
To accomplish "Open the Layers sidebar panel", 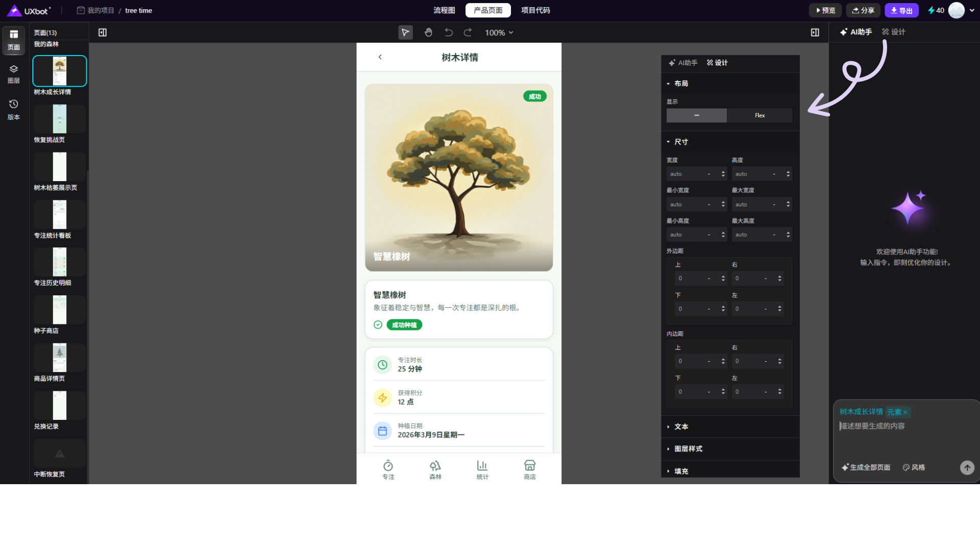I will (14, 74).
